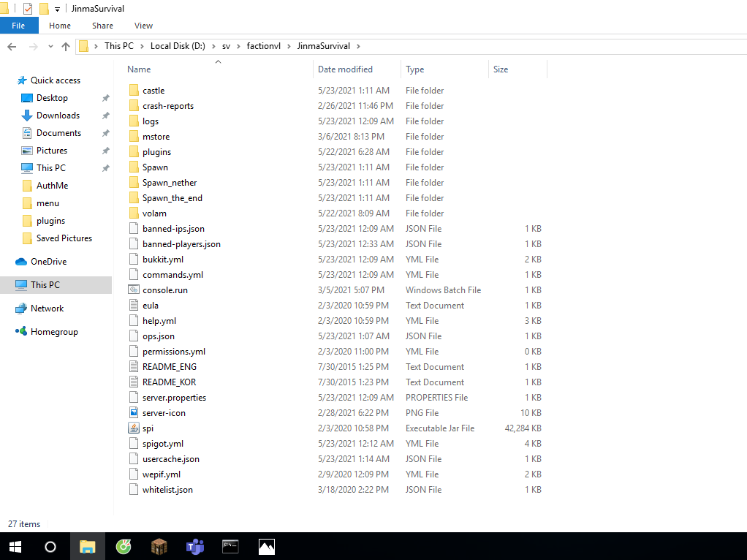Viewport: 747px width, 560px height.
Task: Click the Properties icon in quick access toolbar
Action: pyautogui.click(x=28, y=9)
